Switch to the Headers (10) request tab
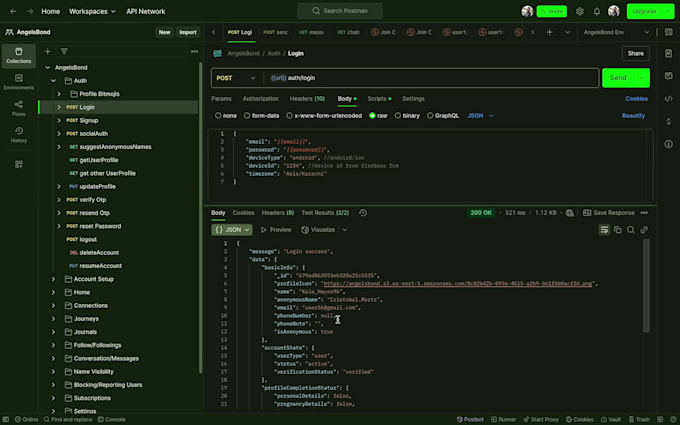 coord(307,99)
